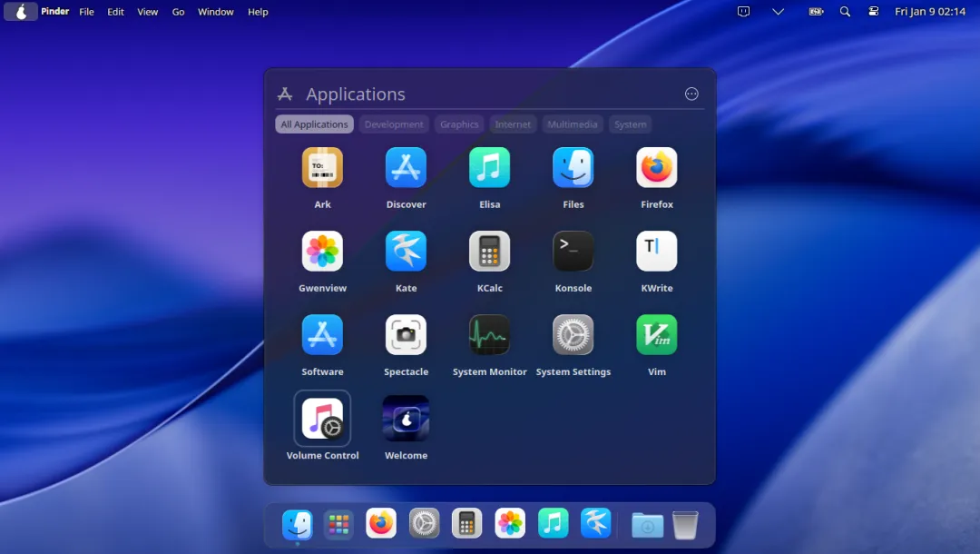Open Elisa music player

click(489, 168)
